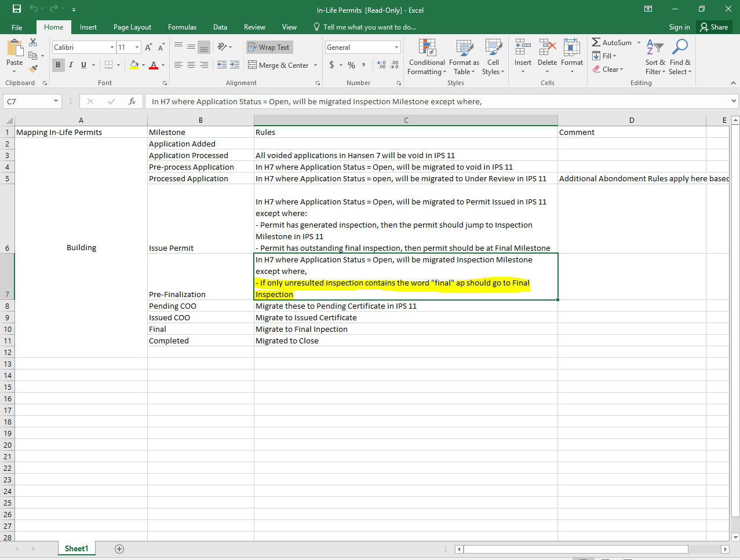
Task: Click the horizontal scrollbar thumb
Action: pos(575,549)
